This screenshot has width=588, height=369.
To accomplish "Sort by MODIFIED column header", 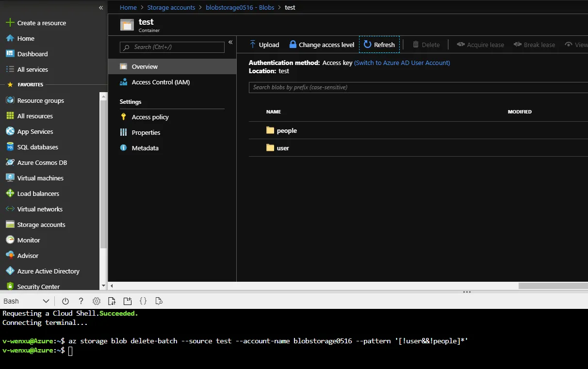I will point(520,112).
